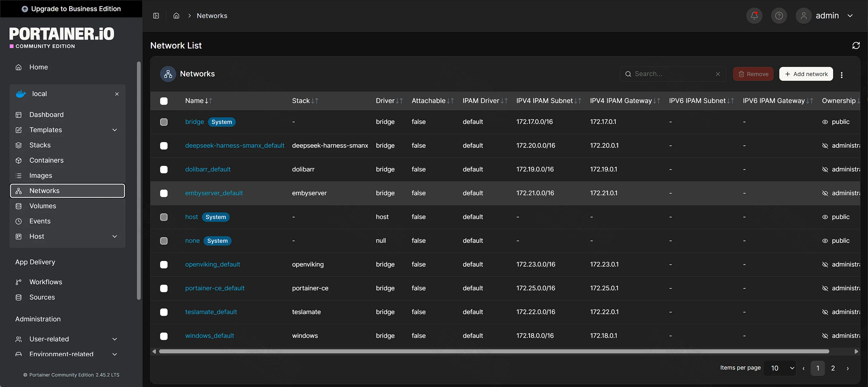
Task: Open Dashboard in the sidebar
Action: (67, 115)
